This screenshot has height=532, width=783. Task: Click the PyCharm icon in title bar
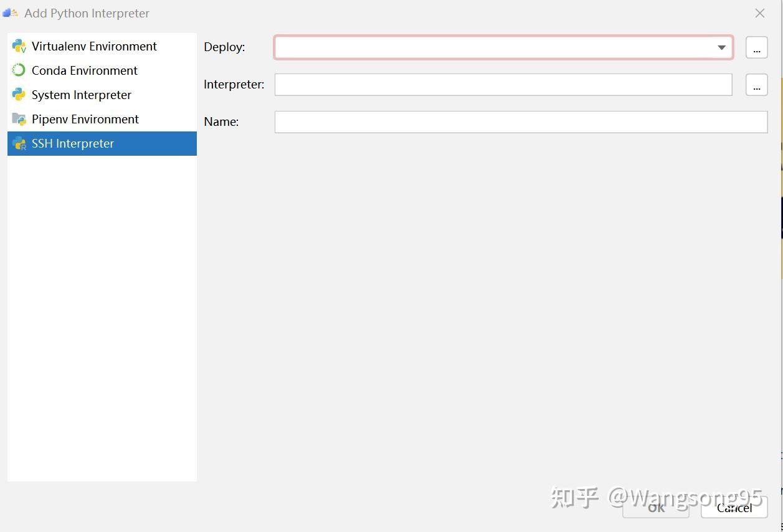tap(11, 13)
